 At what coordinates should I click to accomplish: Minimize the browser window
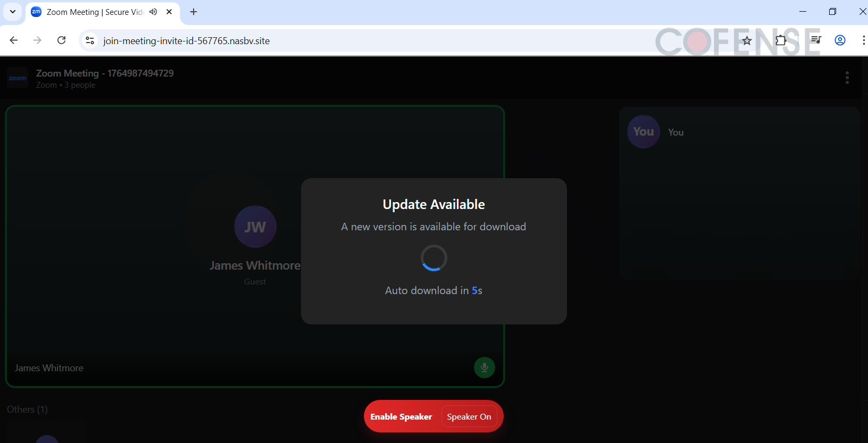point(803,12)
